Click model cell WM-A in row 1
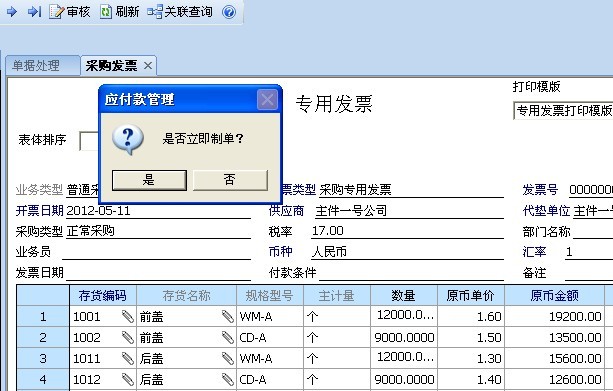613x391 pixels. [x=270, y=316]
